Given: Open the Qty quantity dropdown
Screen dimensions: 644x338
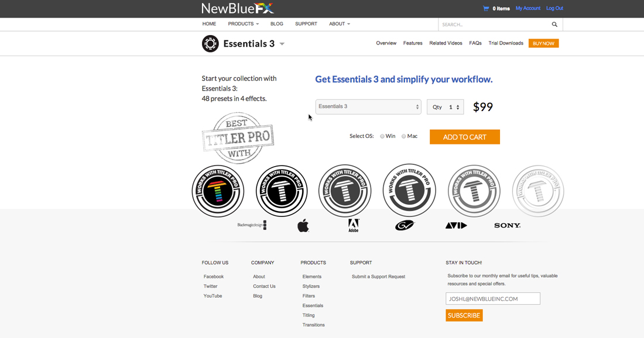Looking at the screenshot, I should (445, 107).
